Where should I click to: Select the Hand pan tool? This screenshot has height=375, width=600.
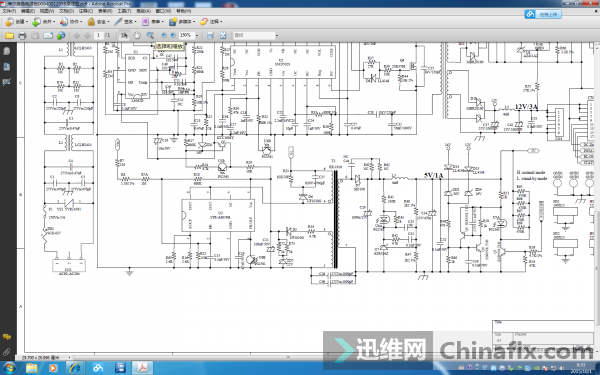137,35
